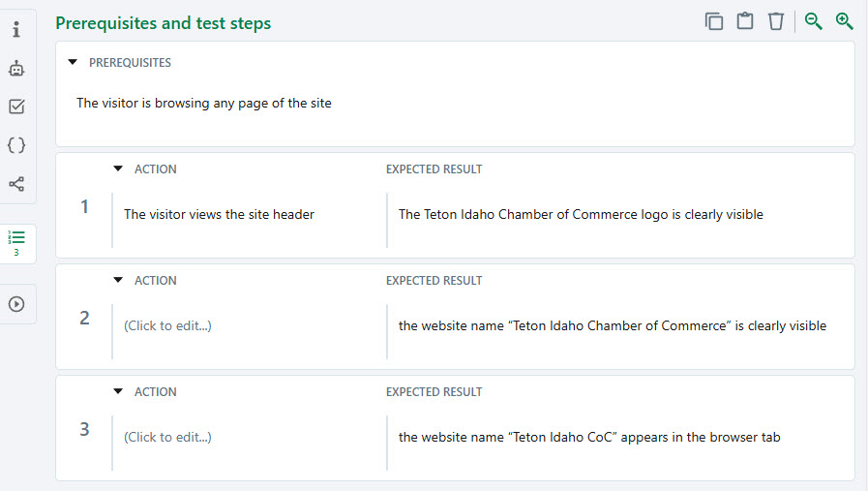The width and height of the screenshot is (868, 491).
Task: Collapse step 2 using its arrow
Action: coord(118,281)
